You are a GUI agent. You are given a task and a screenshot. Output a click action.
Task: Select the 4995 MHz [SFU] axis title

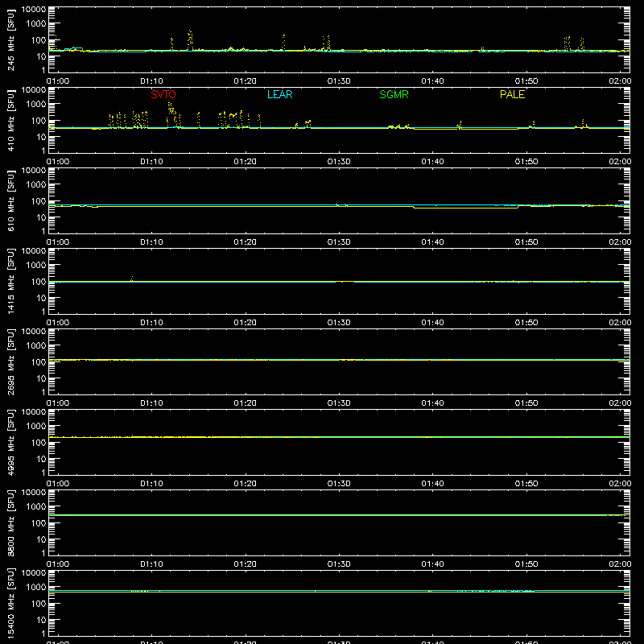pyautogui.click(x=10, y=442)
